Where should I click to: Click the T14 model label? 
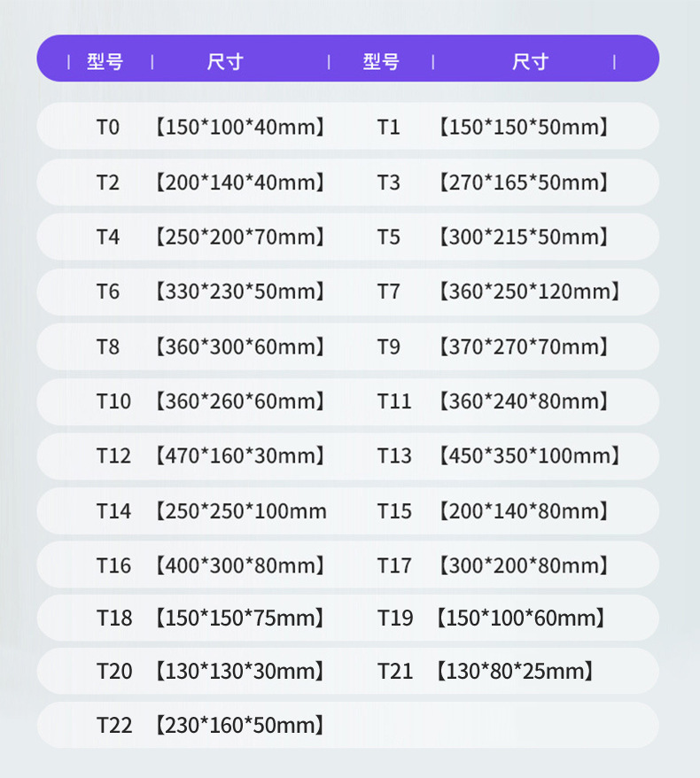113,511
